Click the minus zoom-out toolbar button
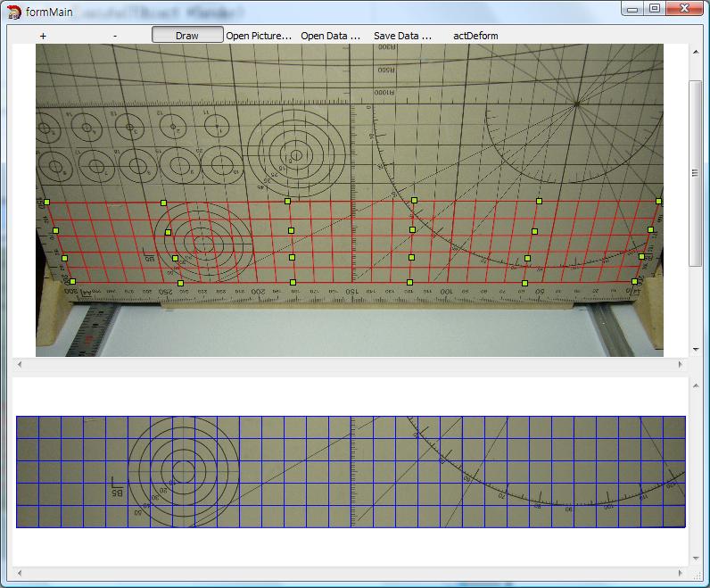 click(115, 36)
